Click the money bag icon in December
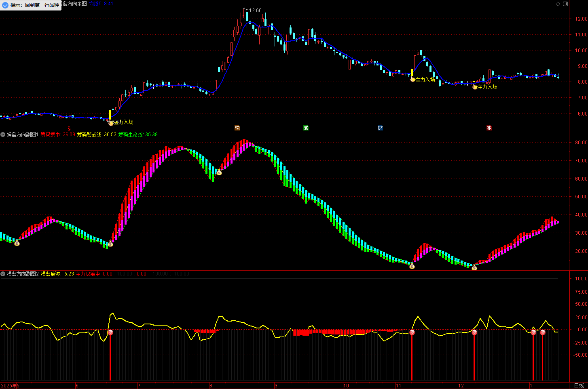The image size is (588, 389). [474, 267]
